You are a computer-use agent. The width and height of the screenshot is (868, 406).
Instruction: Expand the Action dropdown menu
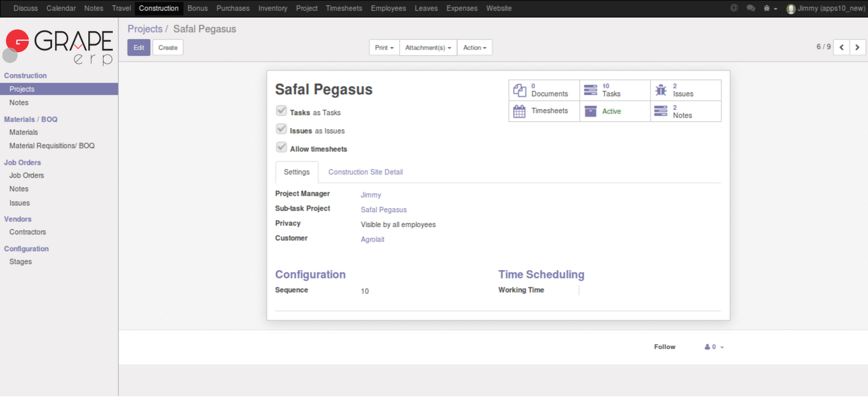[x=474, y=48]
